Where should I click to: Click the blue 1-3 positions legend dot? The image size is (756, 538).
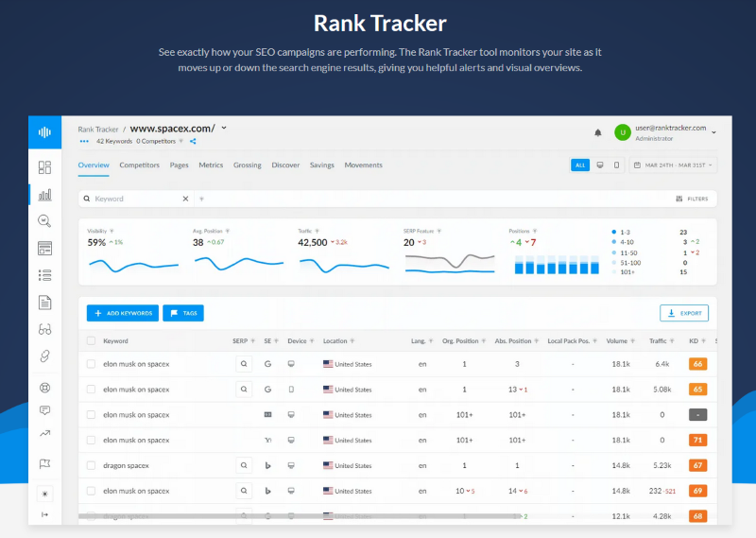point(613,232)
